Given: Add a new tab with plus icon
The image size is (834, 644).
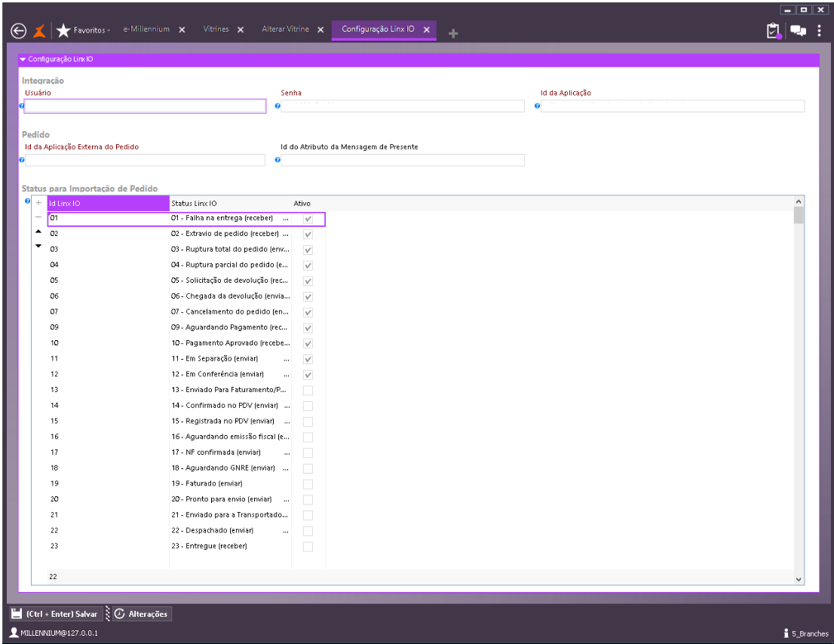Looking at the screenshot, I should [x=453, y=33].
